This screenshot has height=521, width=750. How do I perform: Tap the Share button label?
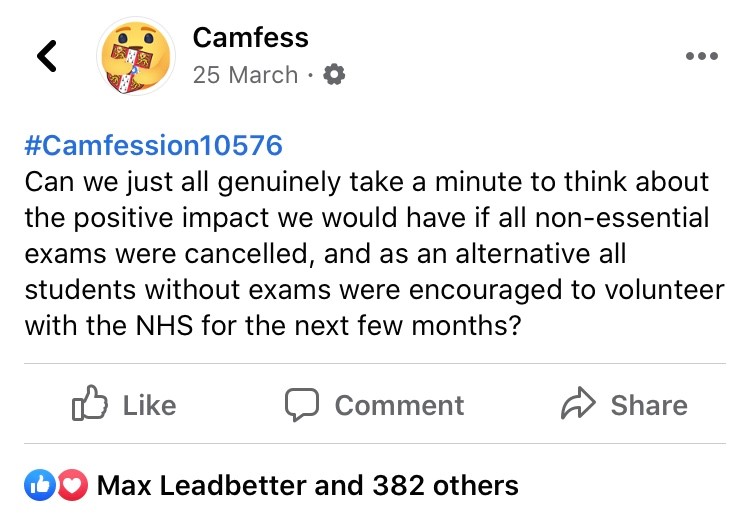point(649,406)
